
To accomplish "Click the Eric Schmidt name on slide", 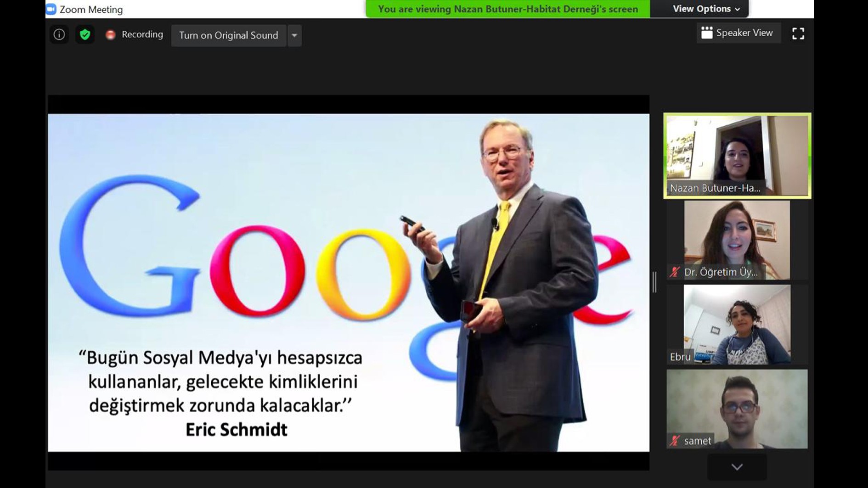I will (237, 430).
